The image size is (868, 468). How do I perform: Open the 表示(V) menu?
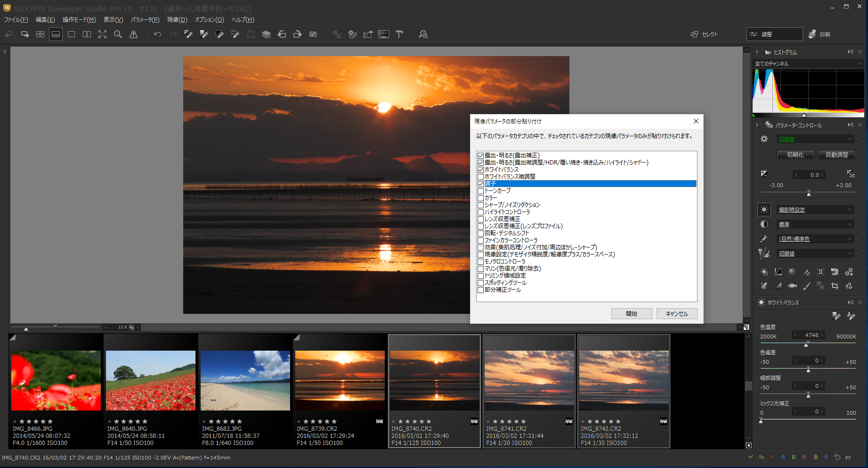(114, 20)
